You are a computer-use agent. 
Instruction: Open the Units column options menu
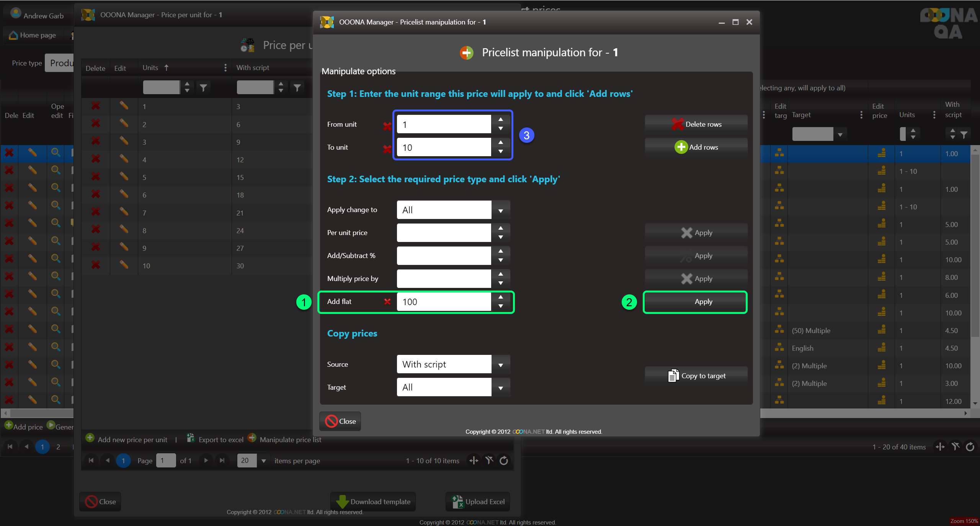pyautogui.click(x=225, y=68)
